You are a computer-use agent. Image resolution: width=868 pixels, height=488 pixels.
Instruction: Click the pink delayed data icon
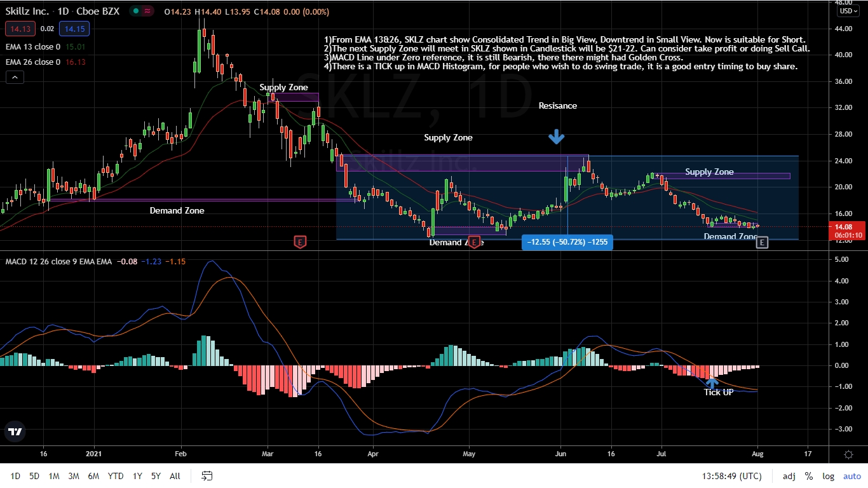click(148, 12)
